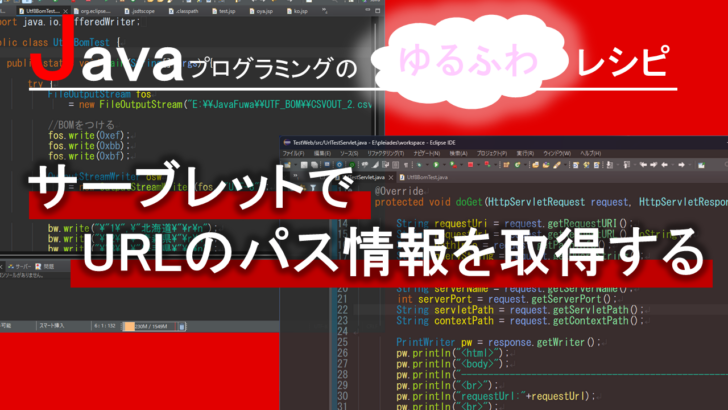Run the garbage collector trash icon
728x410 pixels.
(182, 326)
